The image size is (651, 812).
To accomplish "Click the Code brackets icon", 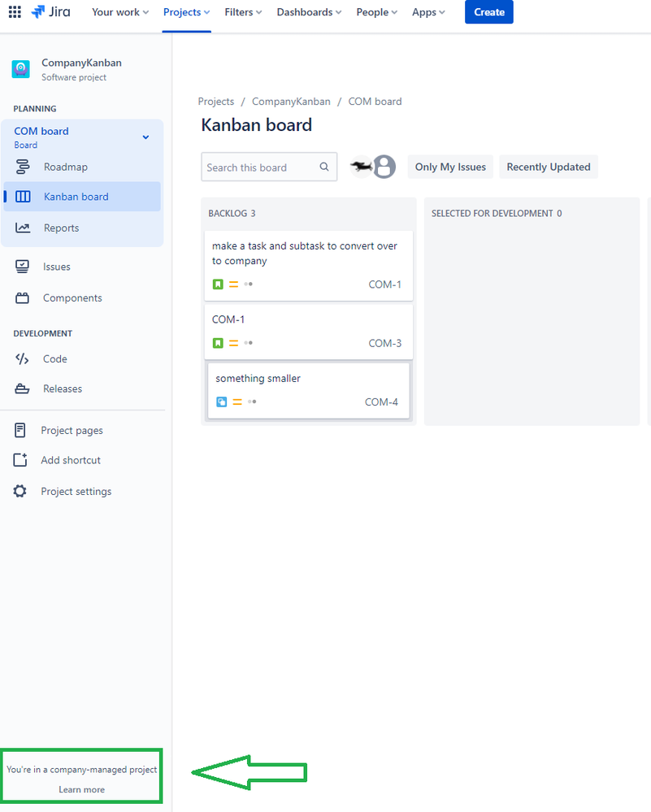I will [x=22, y=359].
